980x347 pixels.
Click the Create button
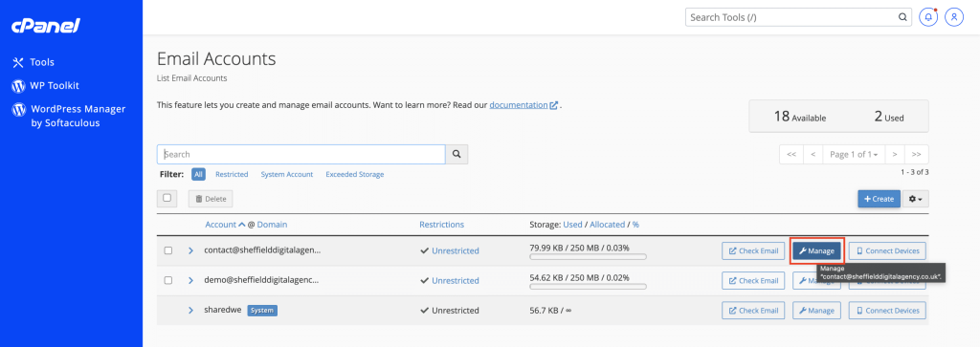pos(879,199)
